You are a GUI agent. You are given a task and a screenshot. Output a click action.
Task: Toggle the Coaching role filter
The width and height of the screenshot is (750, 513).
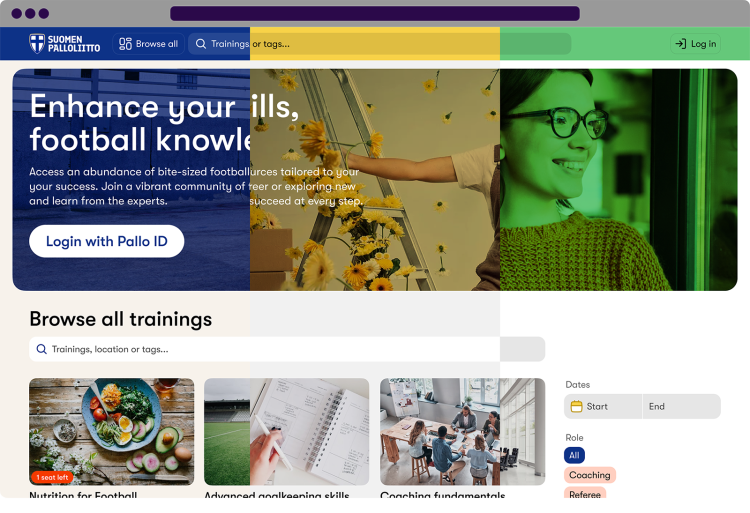pyautogui.click(x=590, y=475)
